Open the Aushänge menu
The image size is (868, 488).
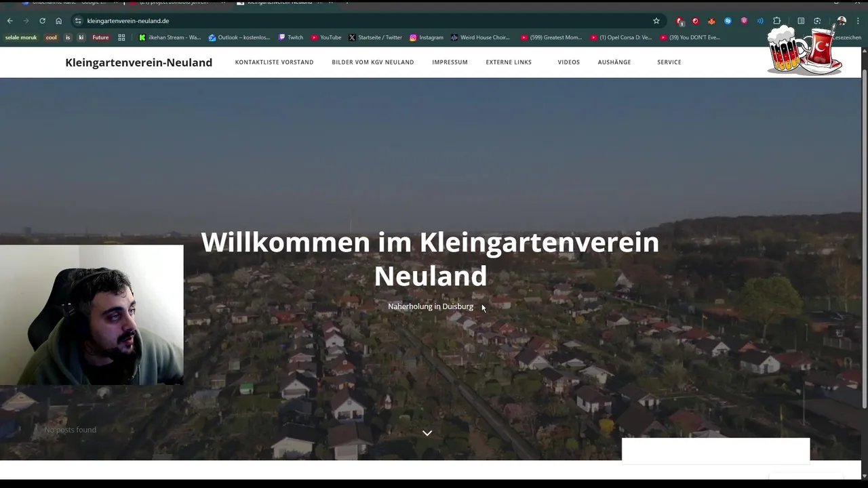pyautogui.click(x=614, y=62)
